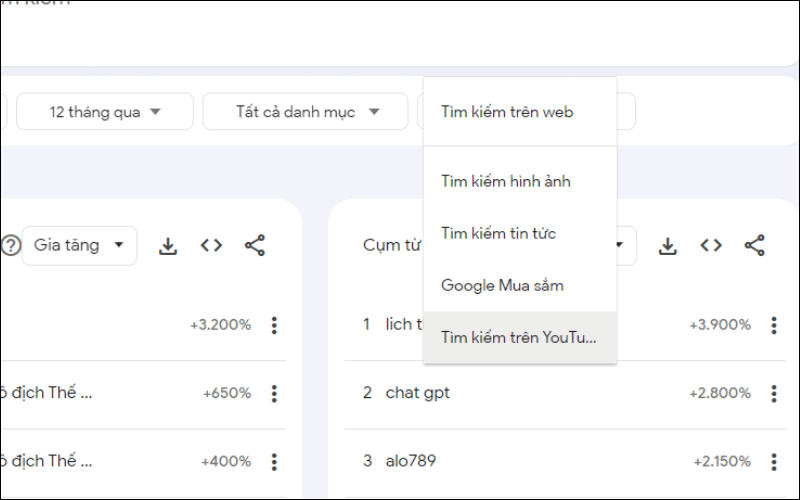Share the left panel results

(255, 245)
